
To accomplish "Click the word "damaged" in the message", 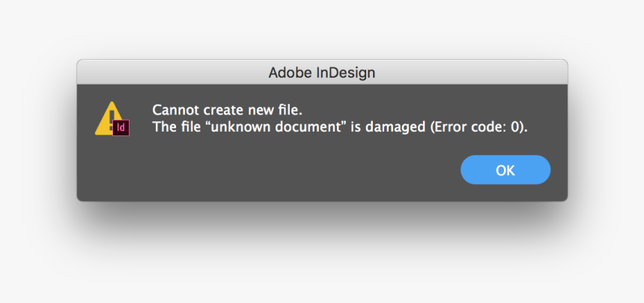I will tap(397, 126).
